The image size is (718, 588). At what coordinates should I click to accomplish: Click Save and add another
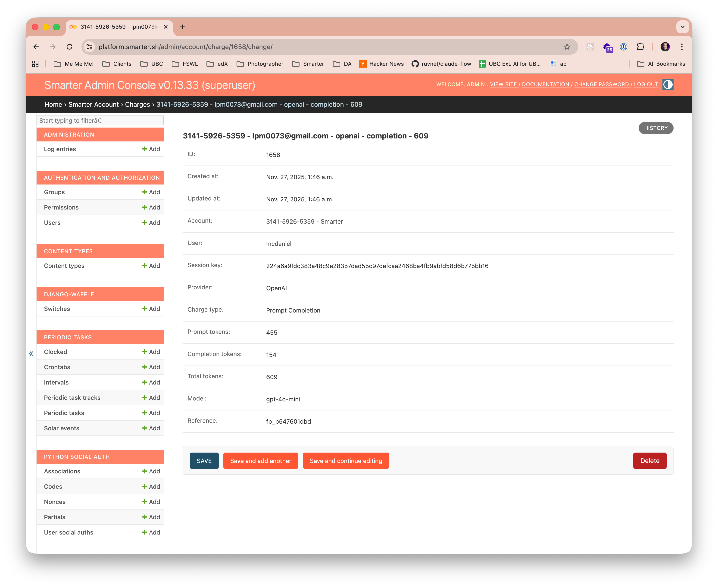point(260,461)
